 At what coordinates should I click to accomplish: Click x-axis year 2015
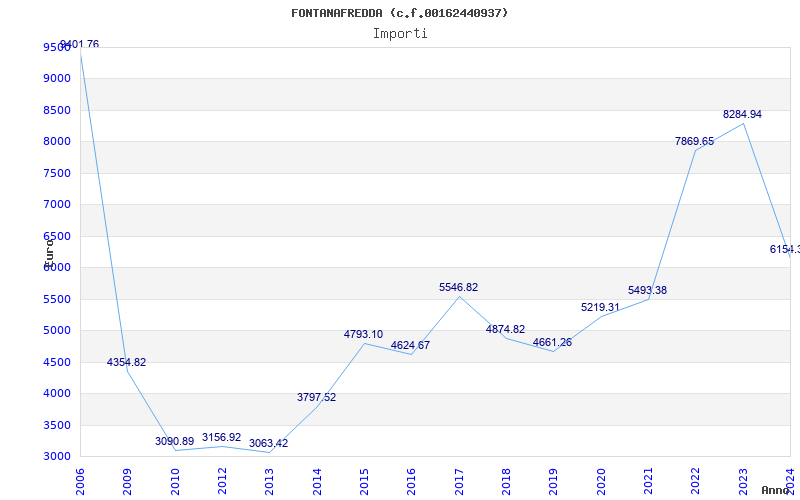364,482
